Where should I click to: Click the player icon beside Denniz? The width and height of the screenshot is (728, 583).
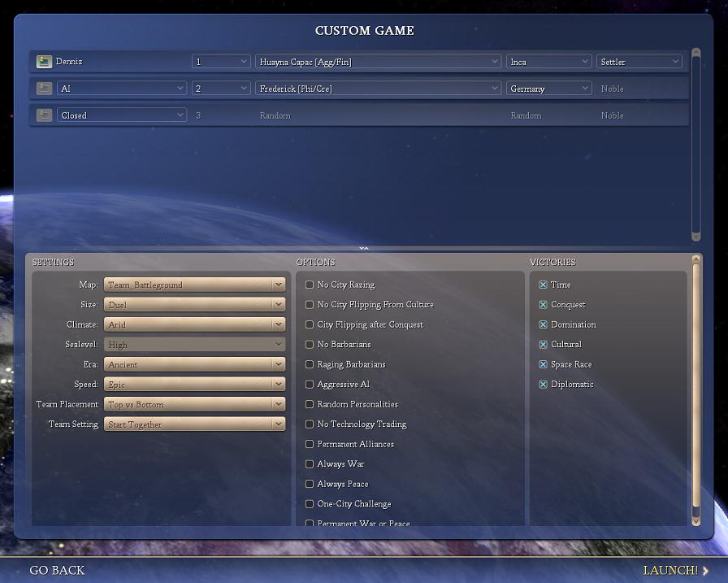(x=44, y=62)
